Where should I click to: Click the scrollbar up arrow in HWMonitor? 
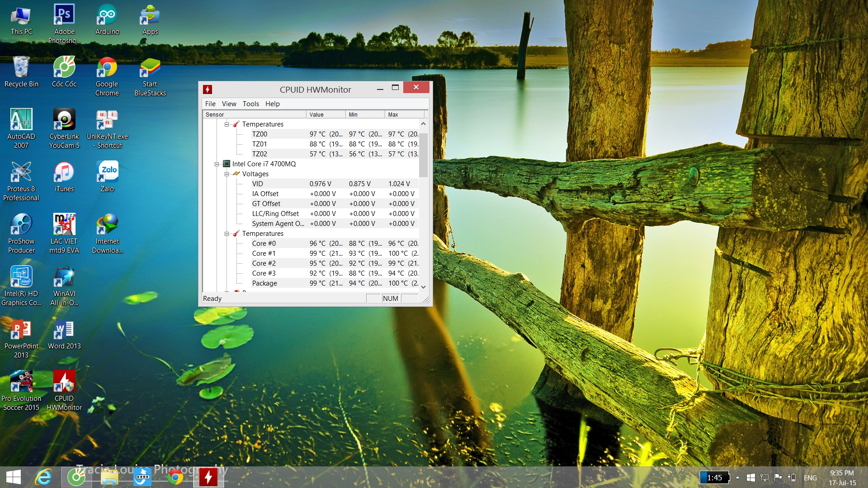pos(423,123)
